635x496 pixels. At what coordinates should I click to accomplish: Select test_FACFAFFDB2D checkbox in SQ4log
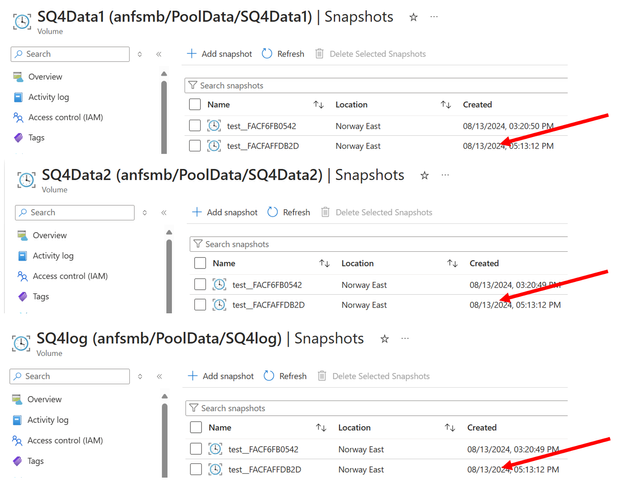pyautogui.click(x=196, y=469)
